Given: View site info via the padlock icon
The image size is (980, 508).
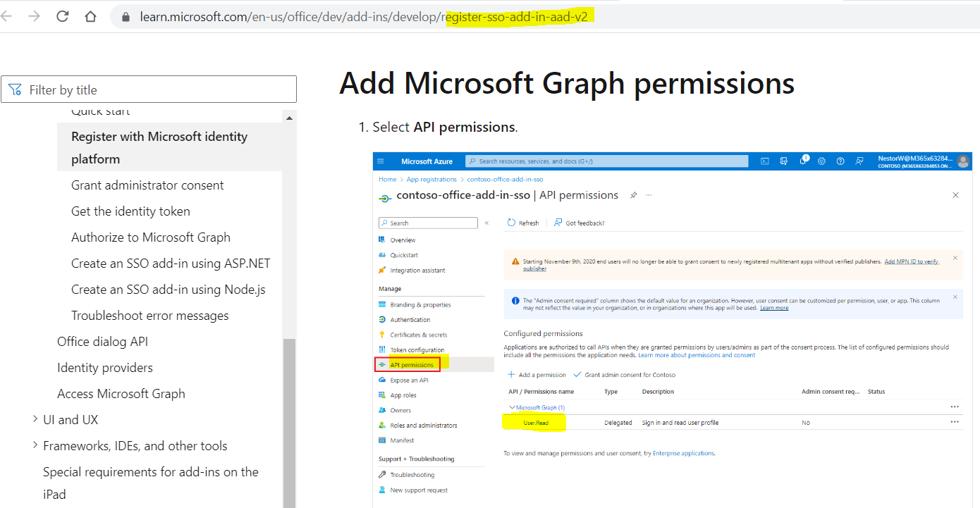Looking at the screenshot, I should 126,16.
